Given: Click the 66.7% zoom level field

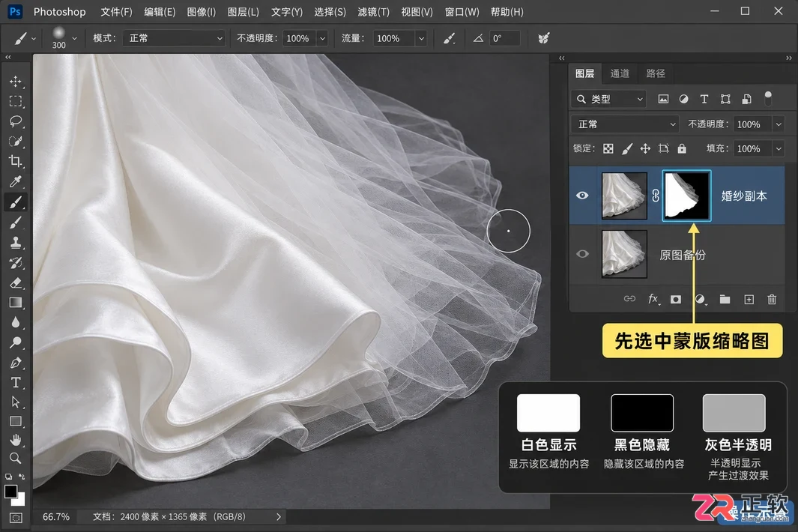Looking at the screenshot, I should coord(56,517).
